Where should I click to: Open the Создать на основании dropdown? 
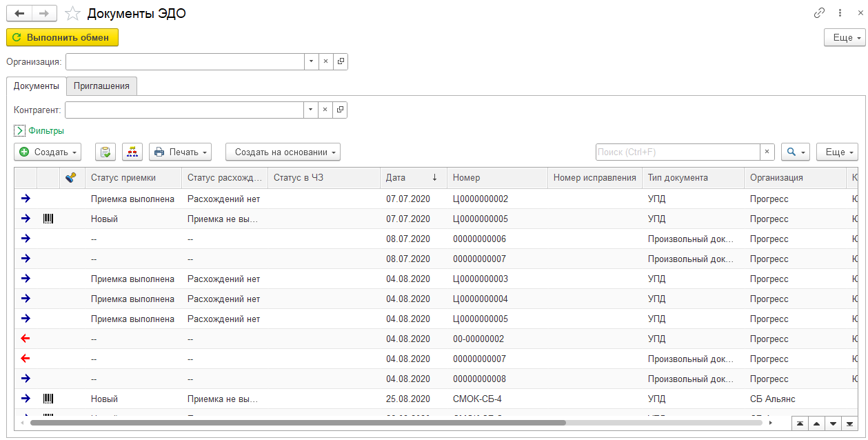pyautogui.click(x=283, y=152)
